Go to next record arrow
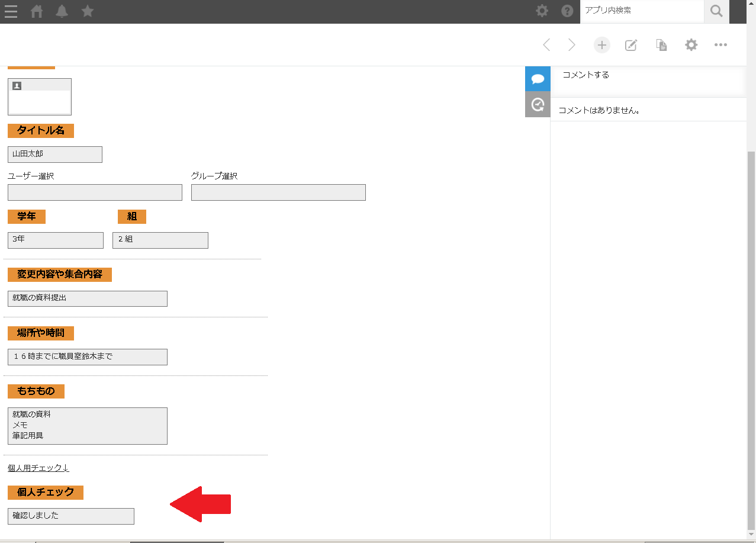This screenshot has width=756, height=543. pyautogui.click(x=572, y=45)
